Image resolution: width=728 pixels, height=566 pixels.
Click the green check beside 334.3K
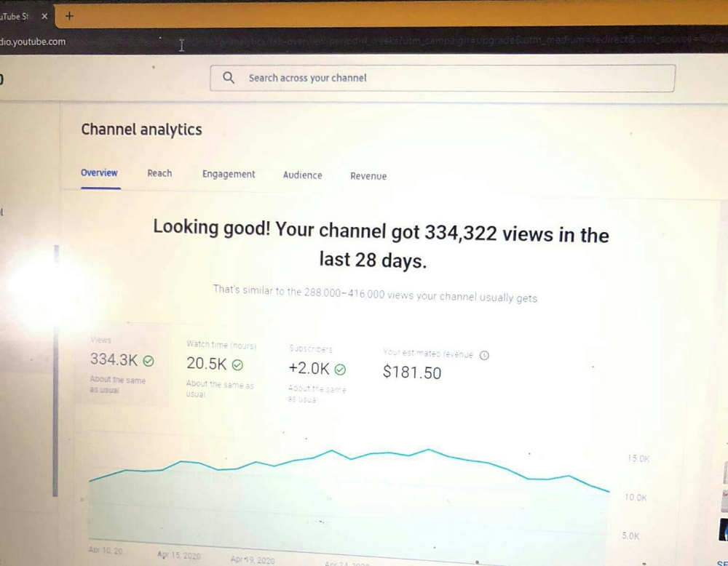click(x=149, y=361)
